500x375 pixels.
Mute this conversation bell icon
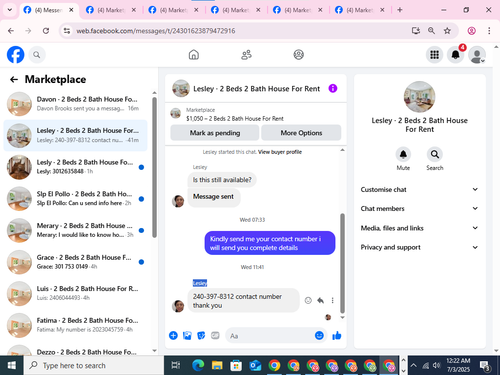[x=403, y=154]
